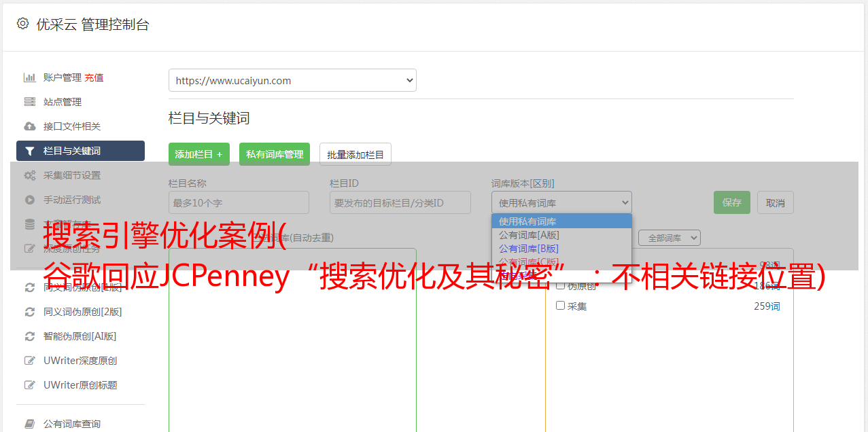Choose 公有词库[C版] from the list

coord(561,262)
